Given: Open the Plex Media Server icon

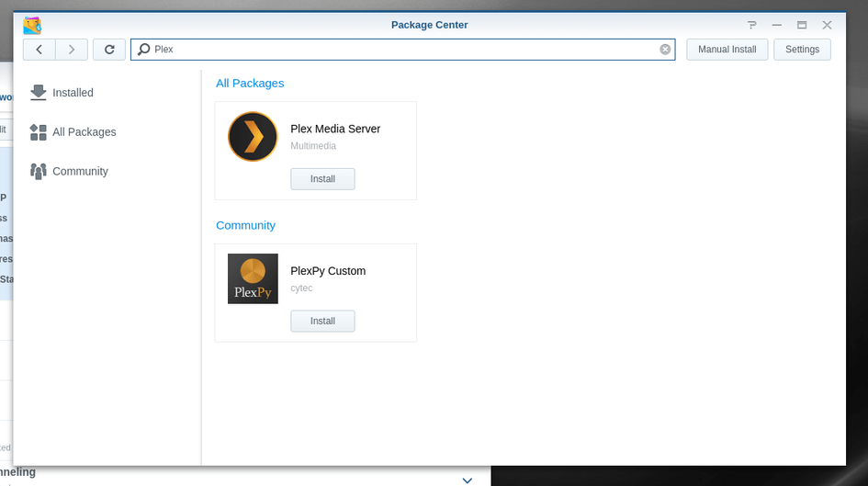Looking at the screenshot, I should [x=253, y=137].
